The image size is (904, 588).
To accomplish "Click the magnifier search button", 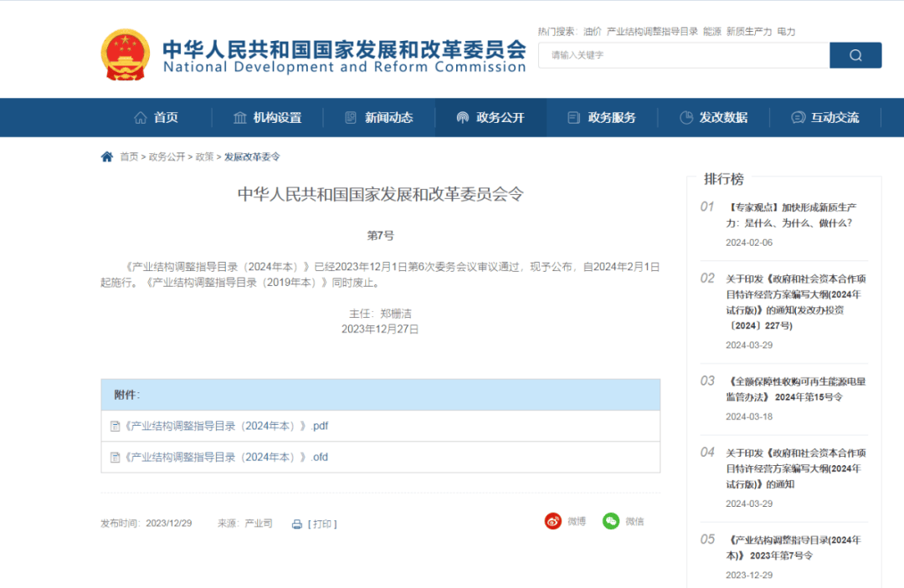I will pyautogui.click(x=855, y=55).
